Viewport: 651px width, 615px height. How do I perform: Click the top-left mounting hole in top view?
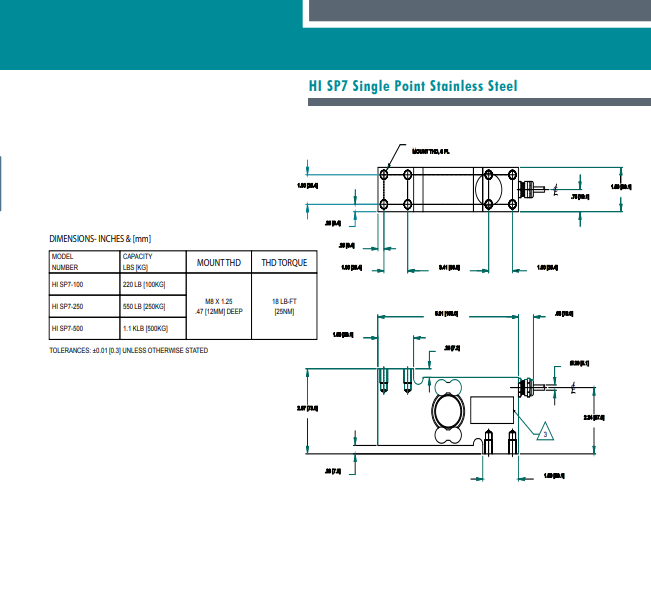coord(386,174)
